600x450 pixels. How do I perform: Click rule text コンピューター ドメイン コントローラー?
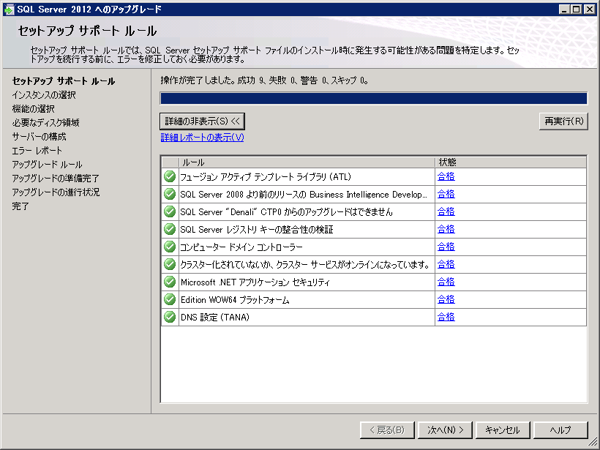[x=241, y=247]
